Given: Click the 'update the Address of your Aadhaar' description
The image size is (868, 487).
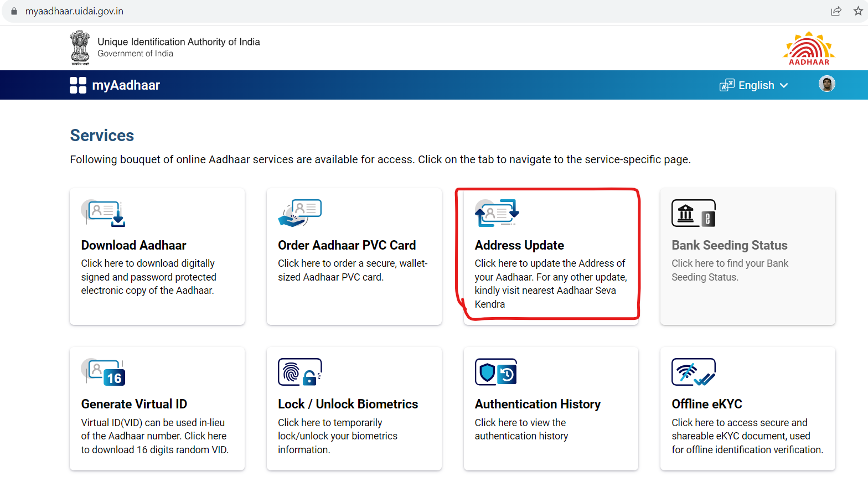Looking at the screenshot, I should pos(551,283).
